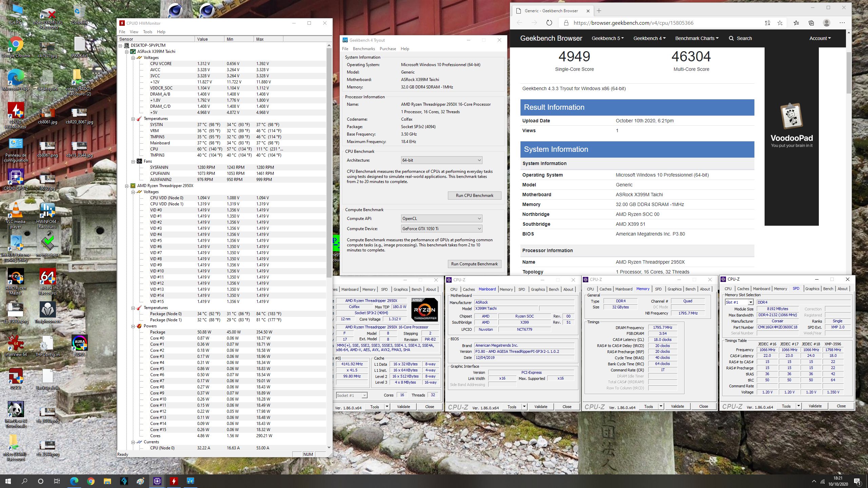
Task: Switch to Geekbench via taskbar icon
Action: coord(190,481)
